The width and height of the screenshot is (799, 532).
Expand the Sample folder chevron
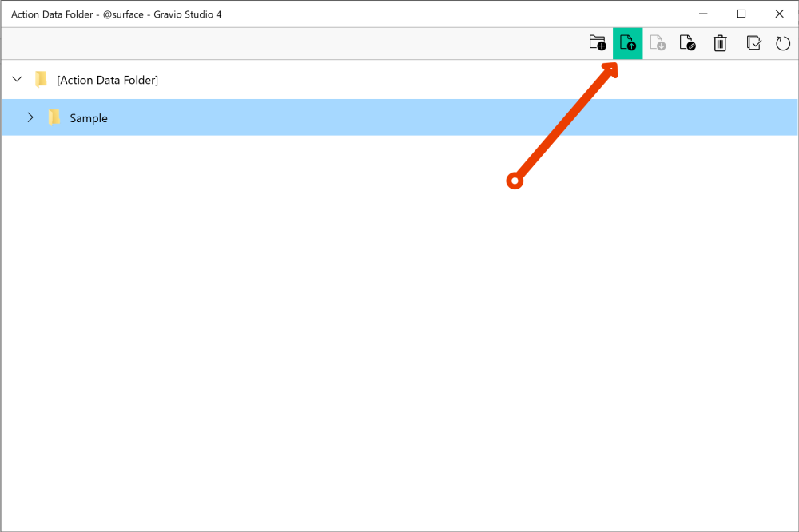[x=30, y=117]
